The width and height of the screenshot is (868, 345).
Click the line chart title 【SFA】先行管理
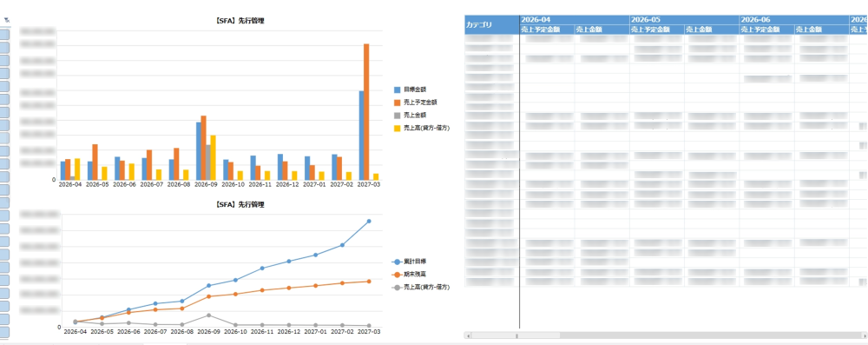(x=240, y=205)
